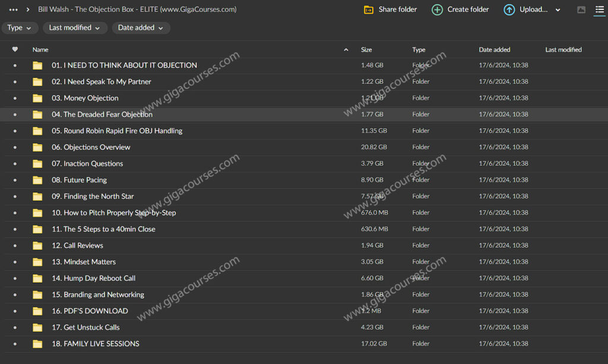Click the folder icon for 16. PDF'S DOWNLOAD
The image size is (608, 364).
click(37, 311)
